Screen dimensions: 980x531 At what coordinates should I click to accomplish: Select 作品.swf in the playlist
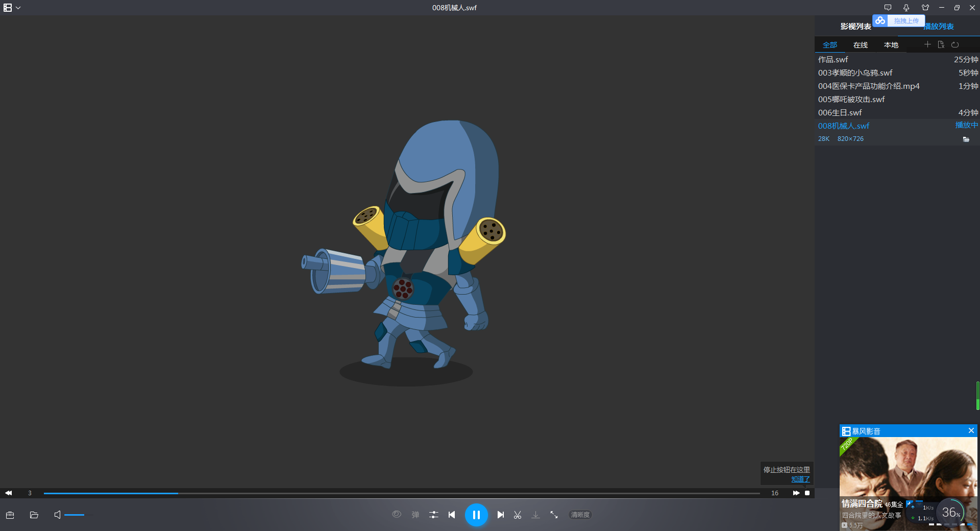898,59
